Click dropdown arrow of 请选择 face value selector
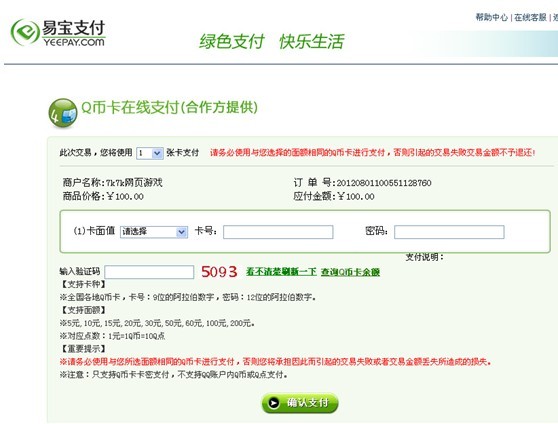This screenshot has width=558, height=424. pos(182,232)
